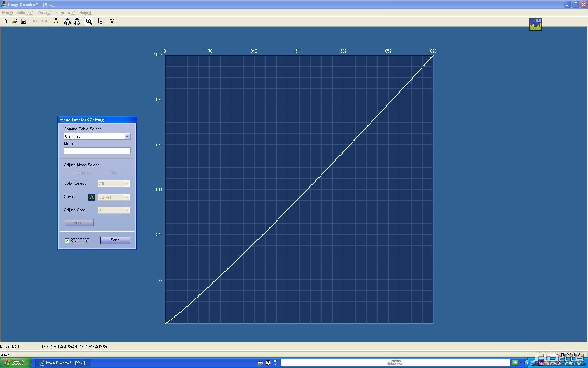Click the projector icon with up arrow
The width and height of the screenshot is (588, 368).
tap(77, 21)
